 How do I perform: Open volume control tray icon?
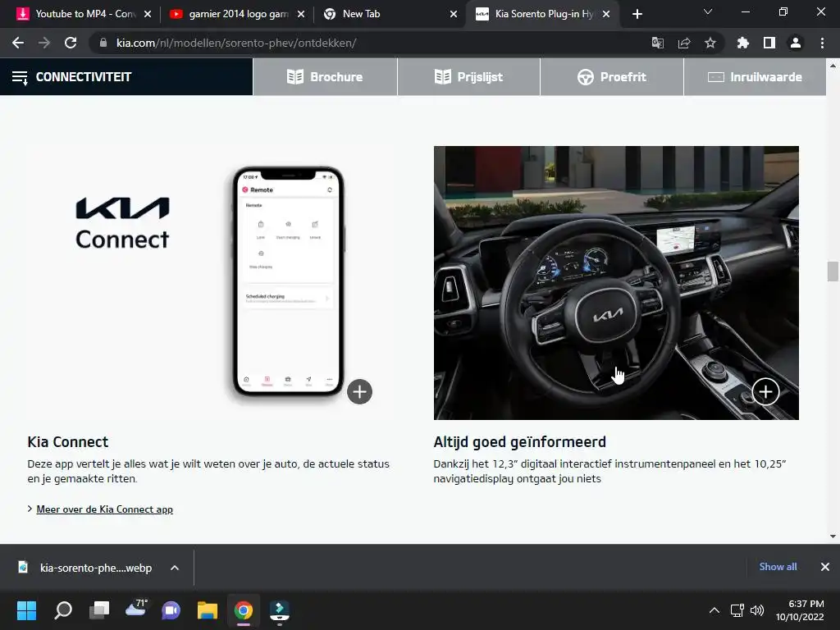(757, 610)
